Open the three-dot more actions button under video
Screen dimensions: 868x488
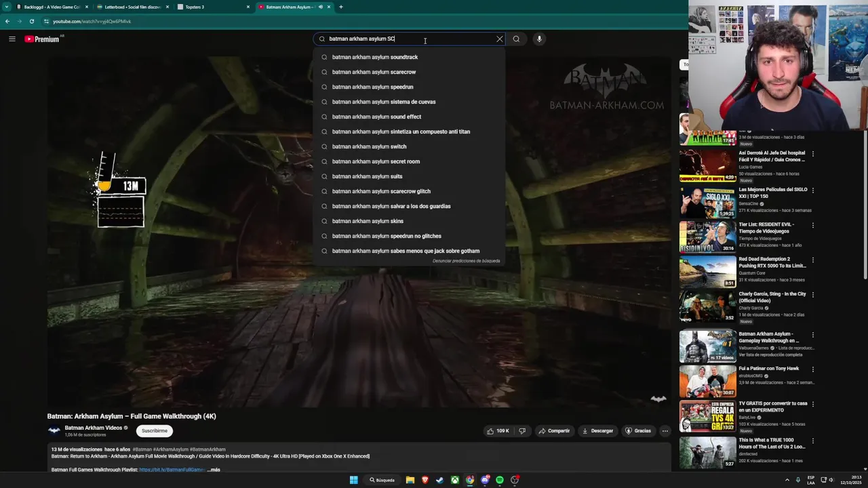[x=665, y=430]
